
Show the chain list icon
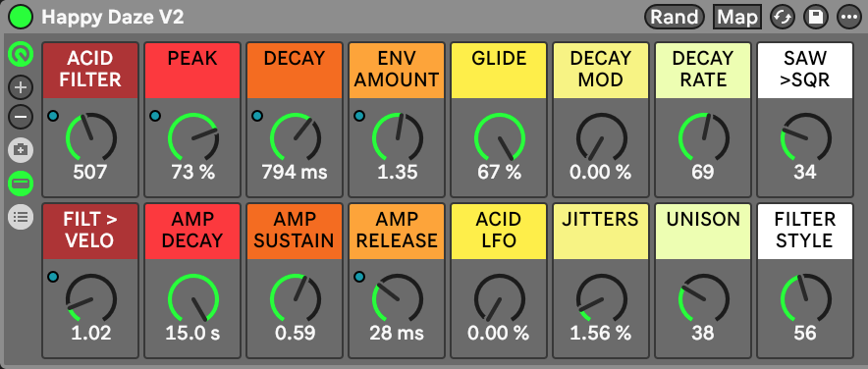point(21,216)
